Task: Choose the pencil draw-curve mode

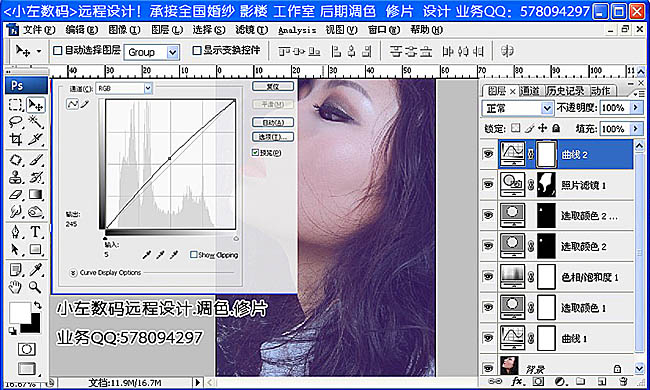Action: [85, 104]
